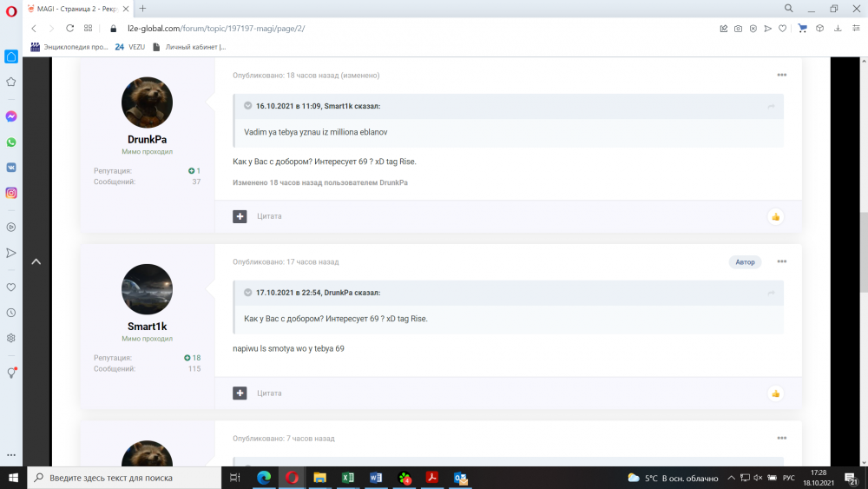868x489 pixels.
Task: Like Smart1k's post with the thumbs up
Action: (x=775, y=393)
